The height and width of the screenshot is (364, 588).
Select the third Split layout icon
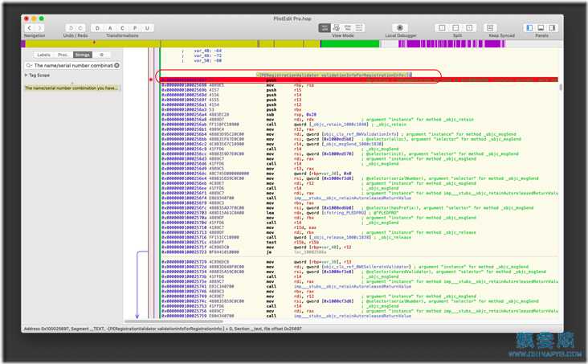coord(469,28)
